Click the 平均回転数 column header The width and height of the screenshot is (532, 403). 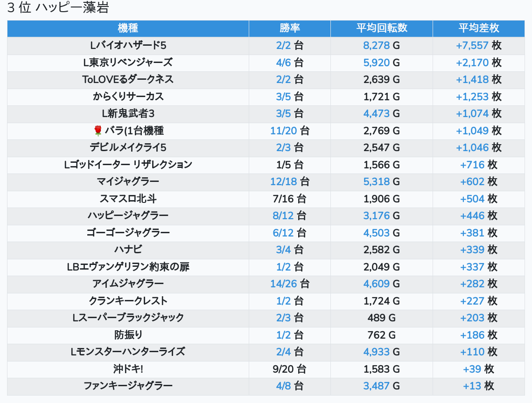pyautogui.click(x=381, y=28)
